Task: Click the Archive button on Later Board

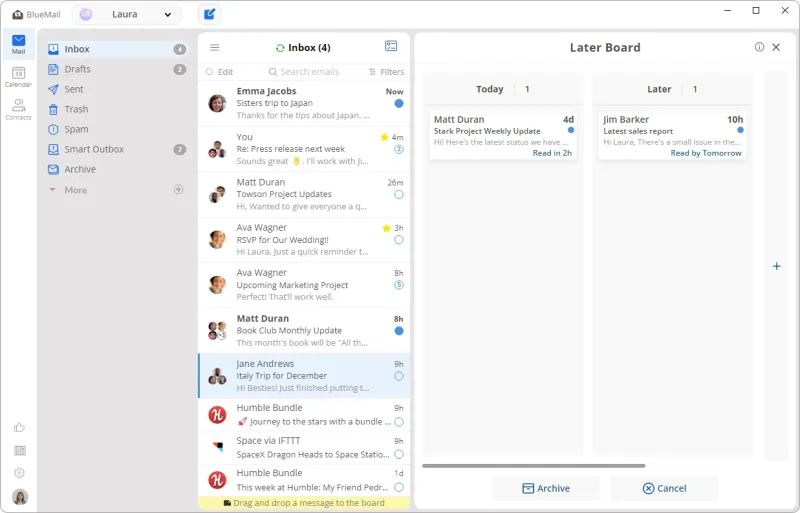Action: (x=546, y=488)
